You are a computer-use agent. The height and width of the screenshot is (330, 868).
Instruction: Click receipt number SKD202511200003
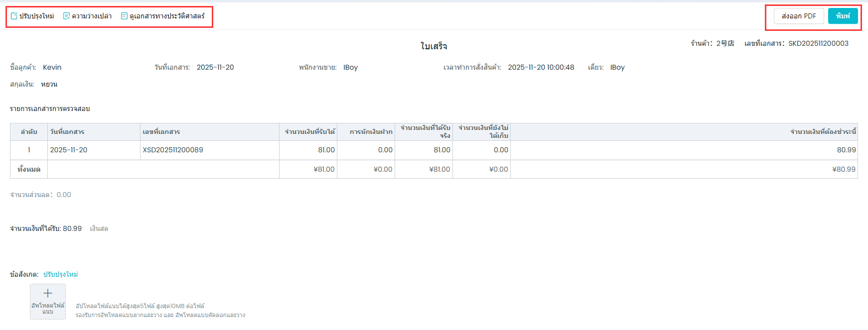coord(818,43)
